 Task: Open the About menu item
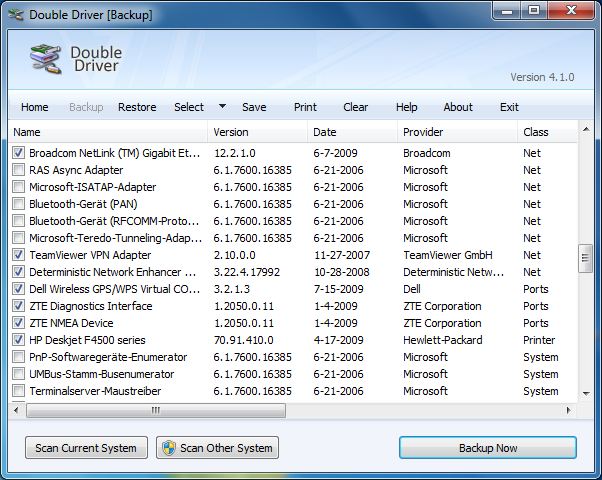(458, 107)
